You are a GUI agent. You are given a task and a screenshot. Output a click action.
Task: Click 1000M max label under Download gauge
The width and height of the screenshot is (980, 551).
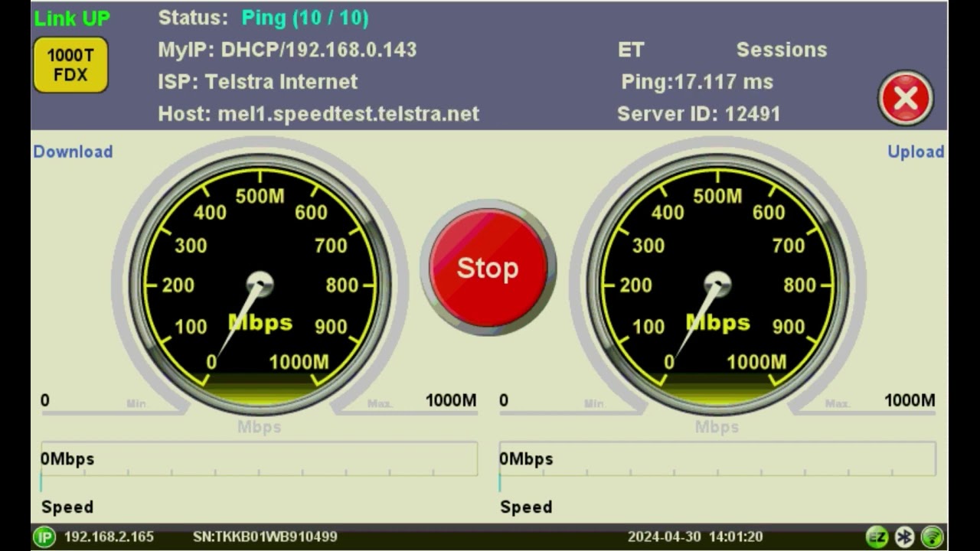coord(451,400)
